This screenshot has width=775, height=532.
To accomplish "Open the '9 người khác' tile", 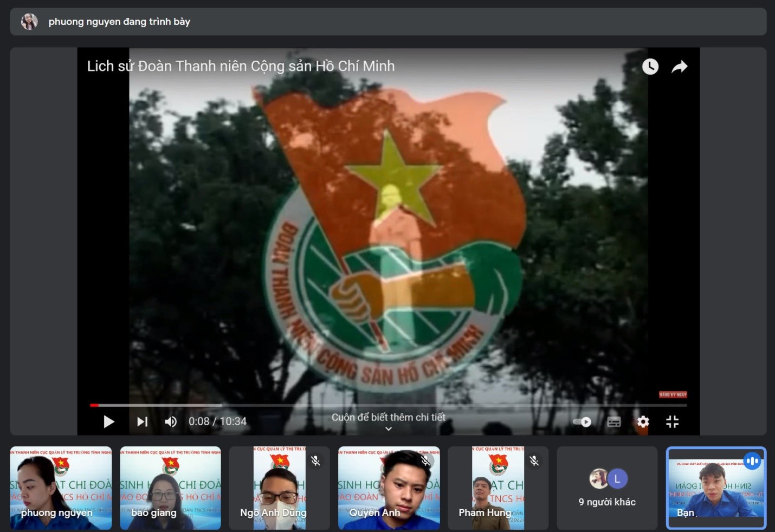I will 607,488.
